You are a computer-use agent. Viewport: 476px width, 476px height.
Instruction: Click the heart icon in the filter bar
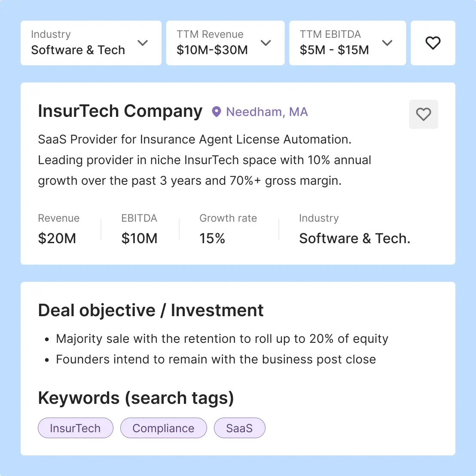(x=433, y=43)
